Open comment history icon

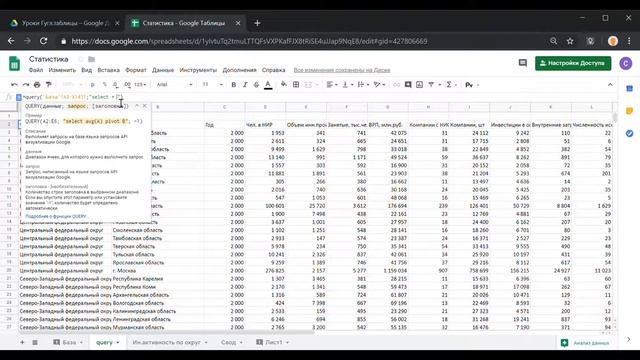click(522, 63)
